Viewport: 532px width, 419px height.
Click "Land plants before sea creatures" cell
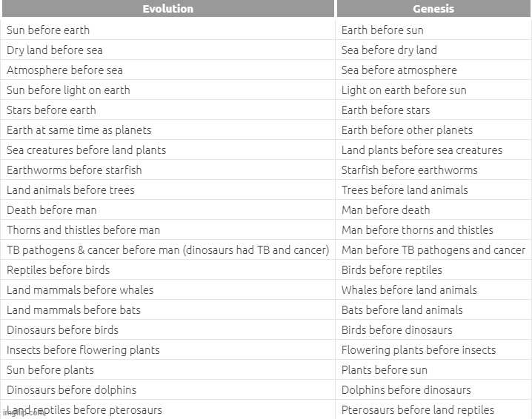coord(422,150)
